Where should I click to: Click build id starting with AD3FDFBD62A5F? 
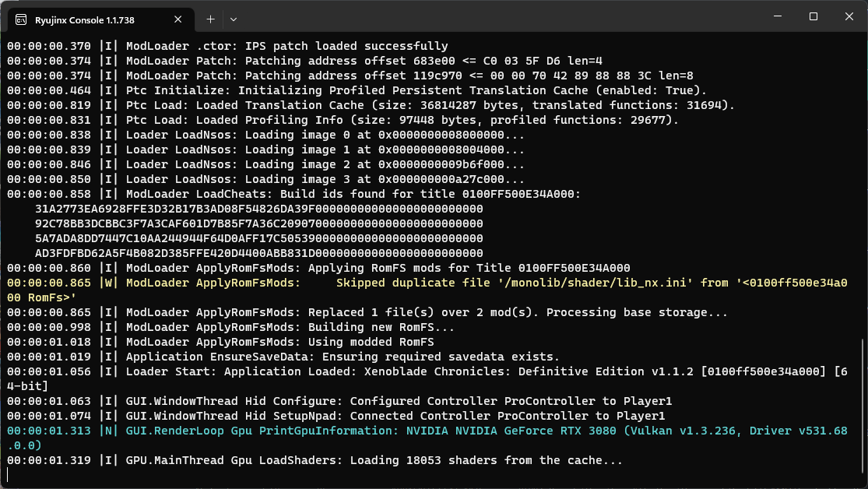(259, 253)
